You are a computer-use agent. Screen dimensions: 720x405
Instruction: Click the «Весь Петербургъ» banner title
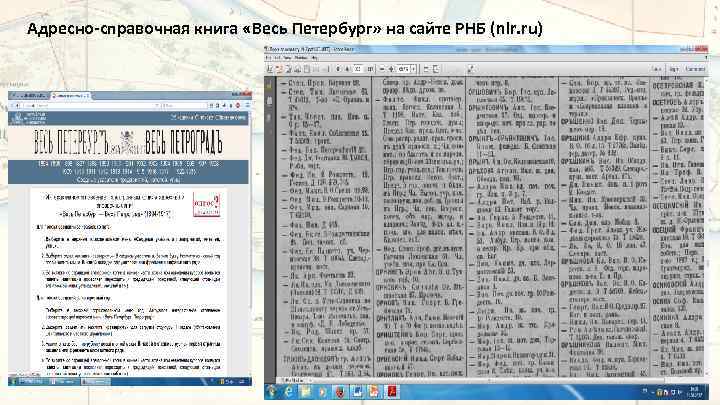click(70, 142)
